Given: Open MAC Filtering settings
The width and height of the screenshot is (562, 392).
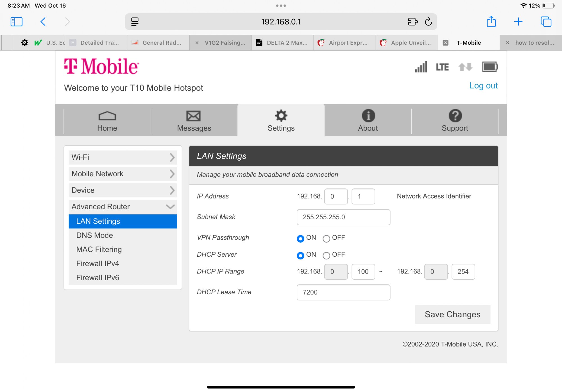Looking at the screenshot, I should click(x=99, y=249).
